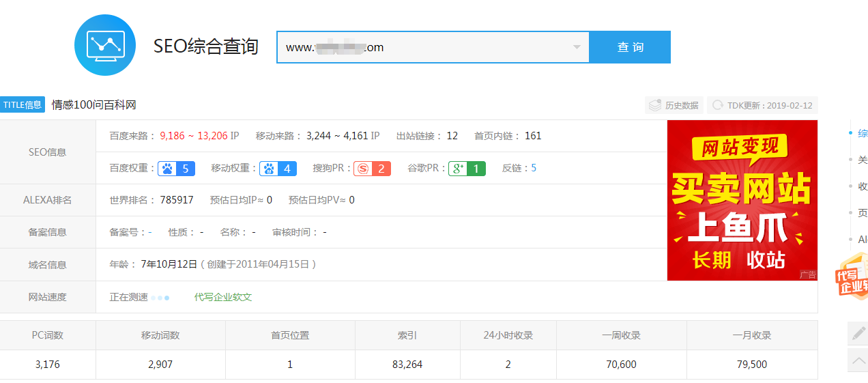Click the Baidu paw icon for 百度权重
Screen dimensions: 868x383
pyautogui.click(x=167, y=169)
